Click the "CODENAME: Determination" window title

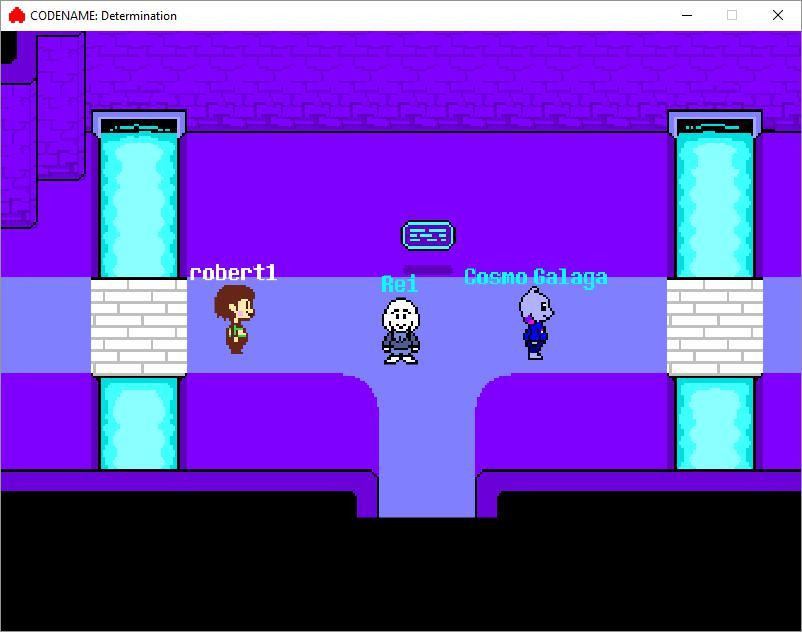pyautogui.click(x=103, y=16)
